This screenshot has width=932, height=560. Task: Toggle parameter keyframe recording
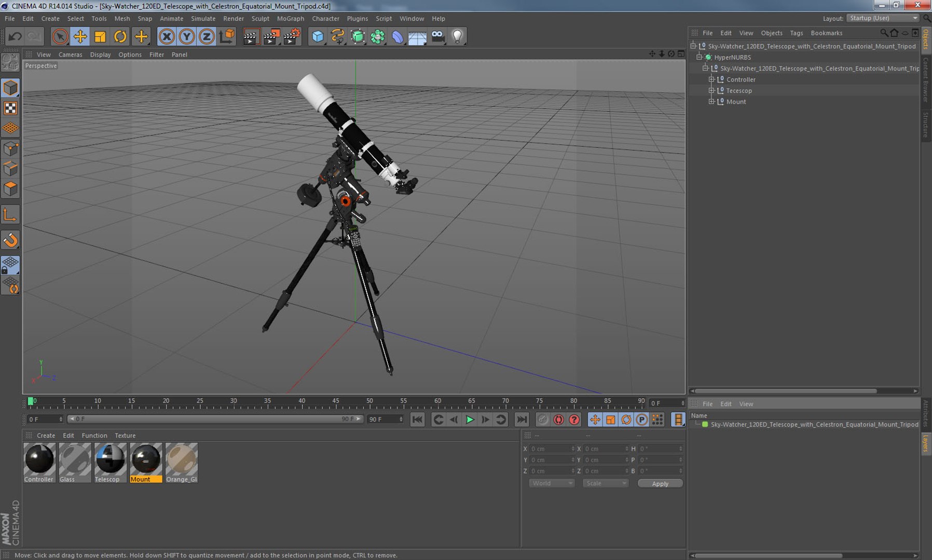(x=642, y=419)
